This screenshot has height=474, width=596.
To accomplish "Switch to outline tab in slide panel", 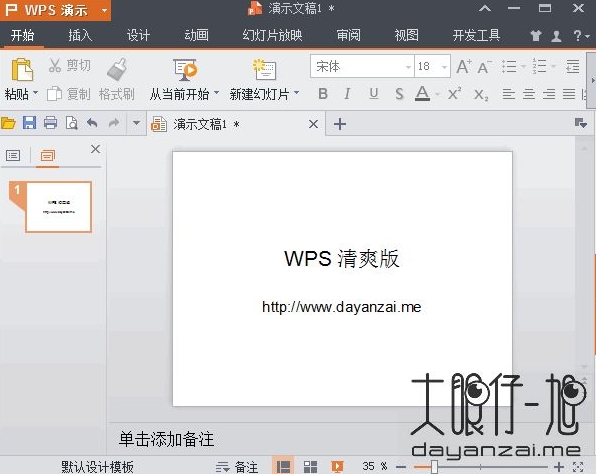I will pyautogui.click(x=13, y=155).
